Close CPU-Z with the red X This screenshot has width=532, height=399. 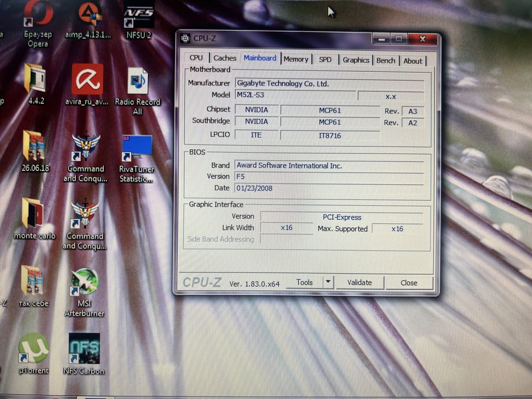pos(423,39)
